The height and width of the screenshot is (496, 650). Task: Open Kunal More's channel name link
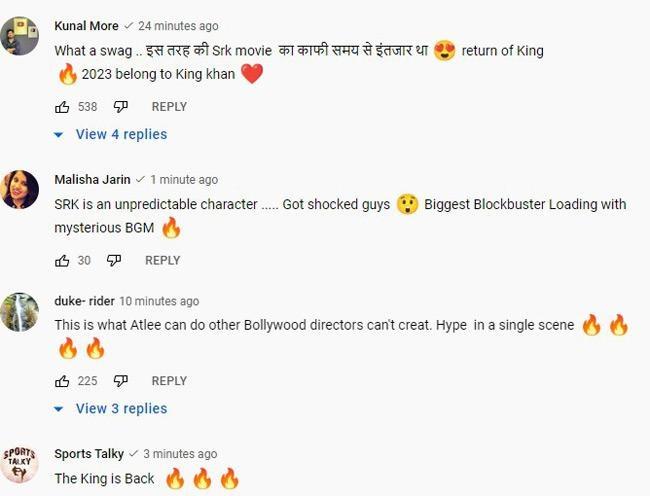click(86, 26)
